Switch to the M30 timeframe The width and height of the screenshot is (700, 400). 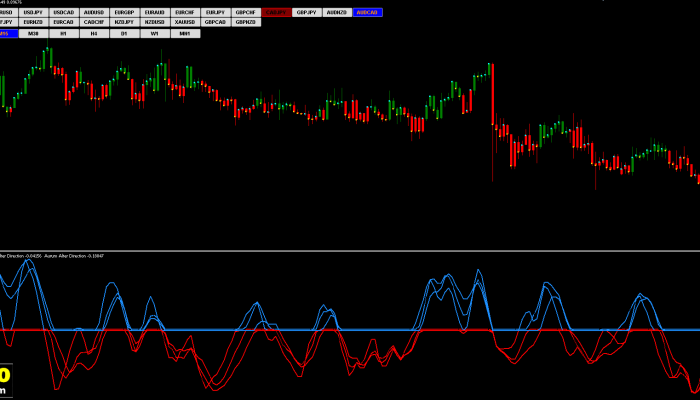tap(33, 33)
